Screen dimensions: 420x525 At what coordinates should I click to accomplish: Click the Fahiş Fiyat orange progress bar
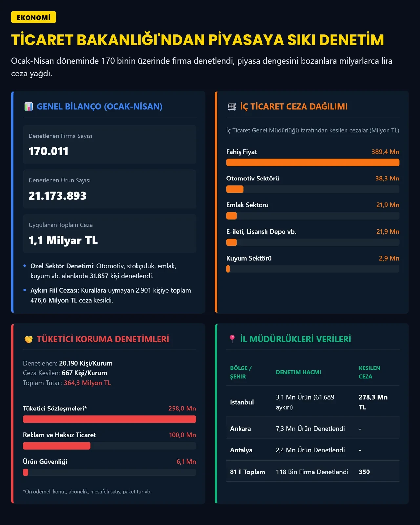click(313, 162)
